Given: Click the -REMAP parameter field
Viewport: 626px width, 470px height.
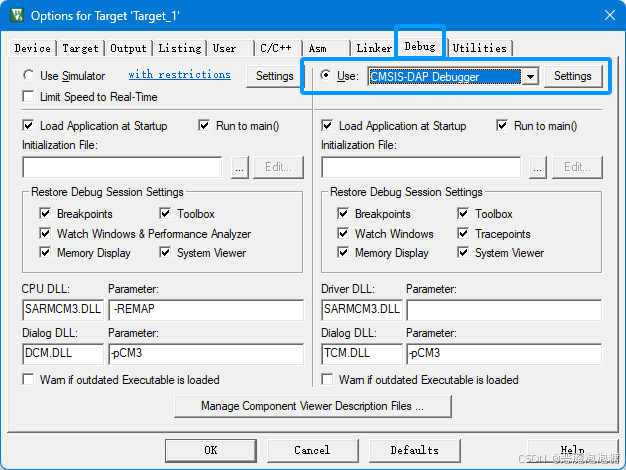Looking at the screenshot, I should click(206, 310).
